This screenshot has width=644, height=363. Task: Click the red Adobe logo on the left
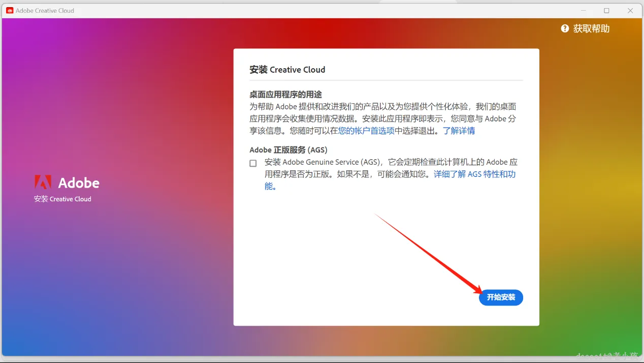(x=43, y=183)
